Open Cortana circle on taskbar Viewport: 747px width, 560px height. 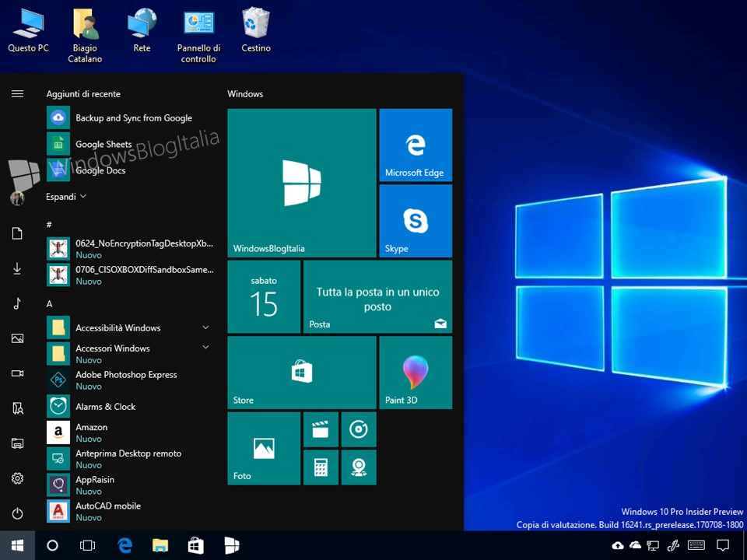(52, 545)
